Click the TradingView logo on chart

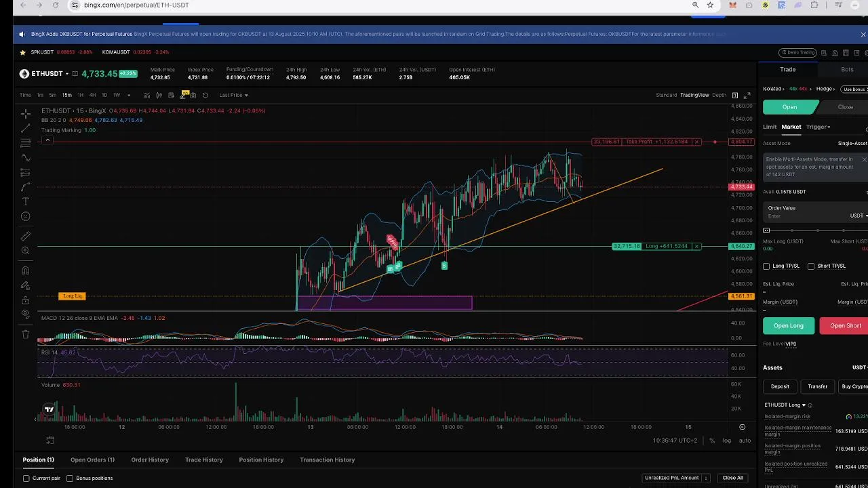(49, 409)
